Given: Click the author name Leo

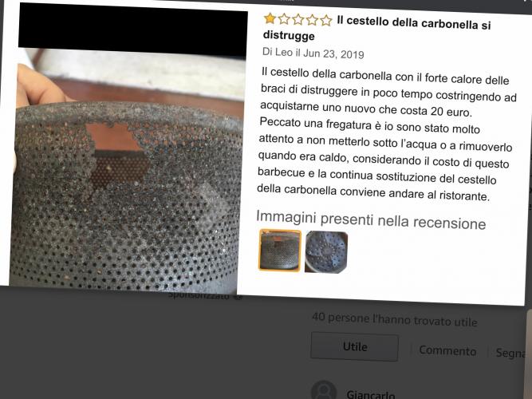Looking at the screenshot, I should (x=284, y=52).
